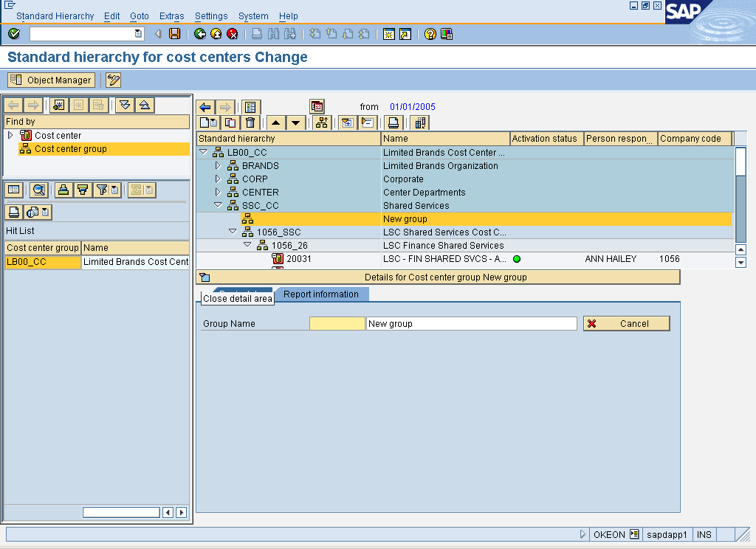Click the 'New group' description text field
Viewport: 756px width, 549px height.
472,323
